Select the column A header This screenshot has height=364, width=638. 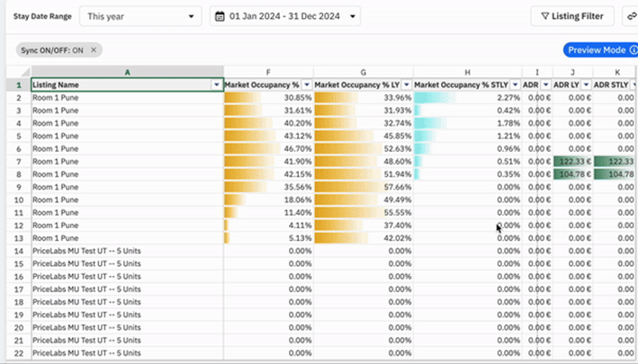click(x=128, y=72)
